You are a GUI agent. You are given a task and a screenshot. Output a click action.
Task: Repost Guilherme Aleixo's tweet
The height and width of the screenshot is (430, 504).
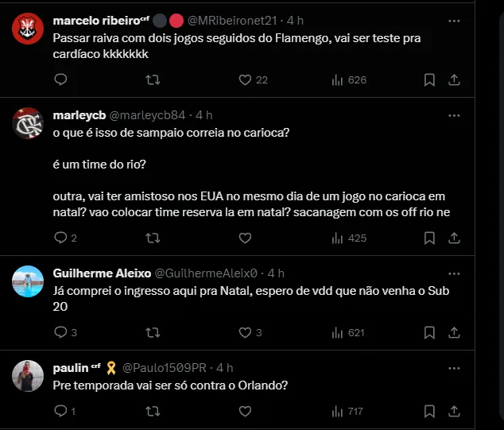(x=153, y=332)
